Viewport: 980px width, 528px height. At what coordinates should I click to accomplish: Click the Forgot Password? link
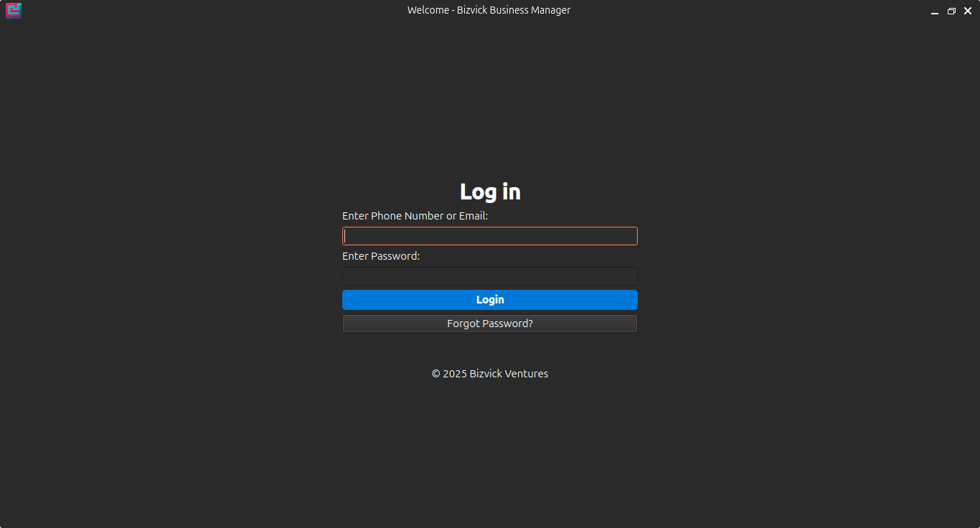490,323
